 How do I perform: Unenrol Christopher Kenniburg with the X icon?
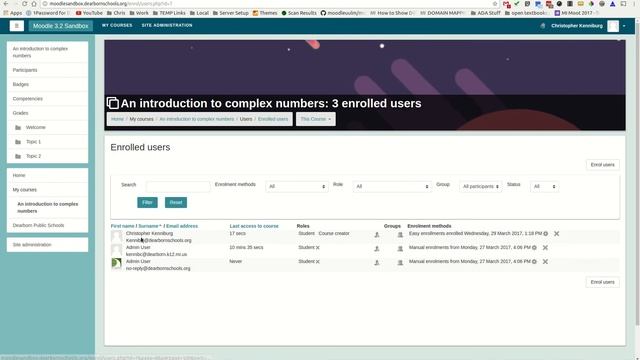click(556, 233)
